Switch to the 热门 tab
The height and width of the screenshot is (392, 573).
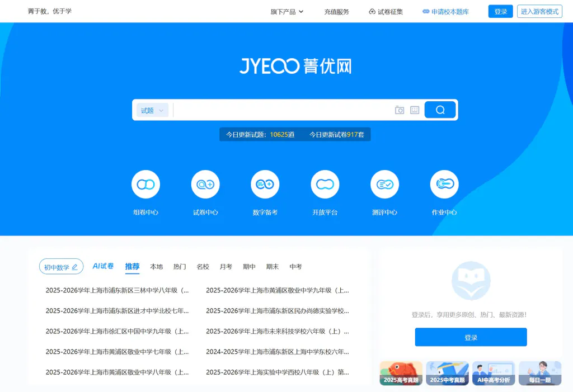click(x=180, y=267)
